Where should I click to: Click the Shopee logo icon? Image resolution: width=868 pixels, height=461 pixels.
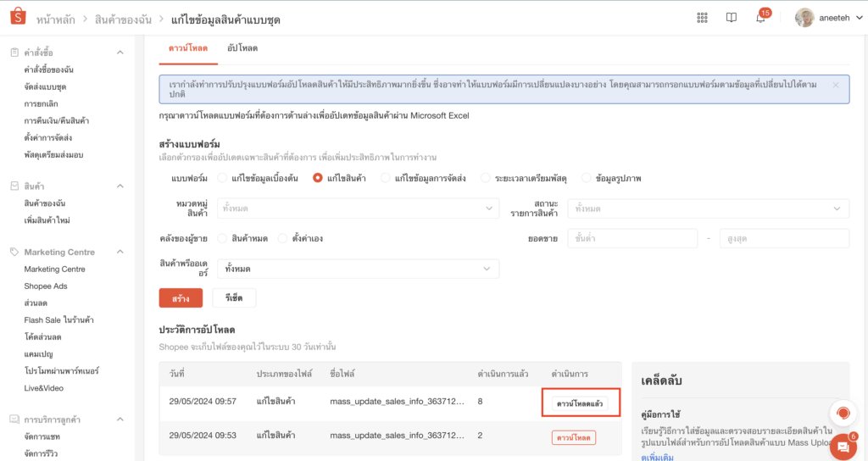(17, 18)
